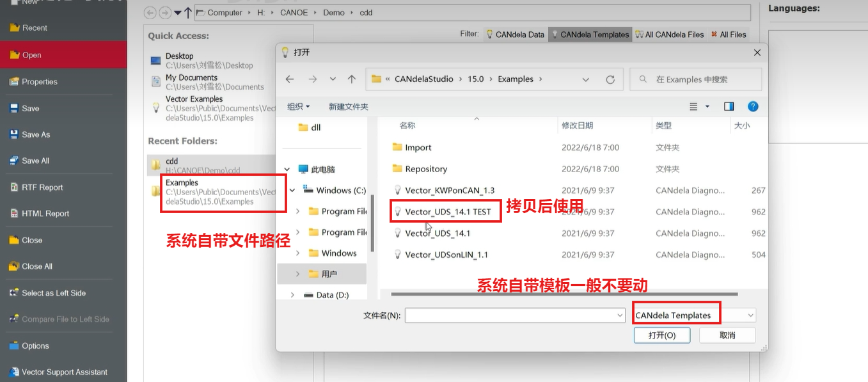868x382 pixels.
Task: Expand the 用户 folder tree node
Action: click(x=298, y=274)
